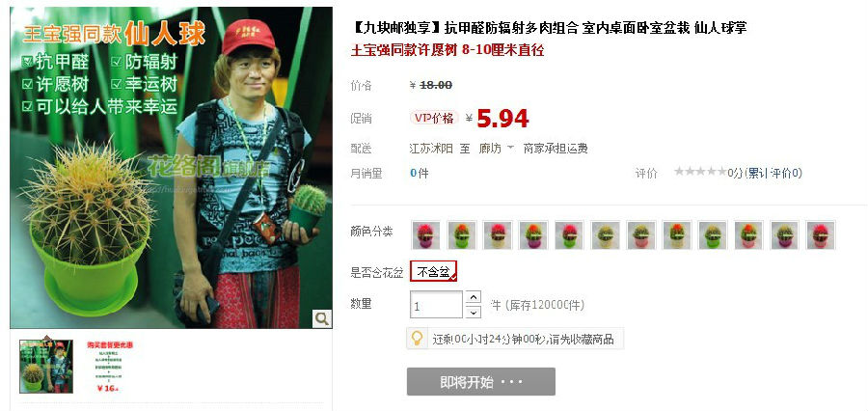Open the 廊坊 delivery destination dropdown

pyautogui.click(x=496, y=149)
